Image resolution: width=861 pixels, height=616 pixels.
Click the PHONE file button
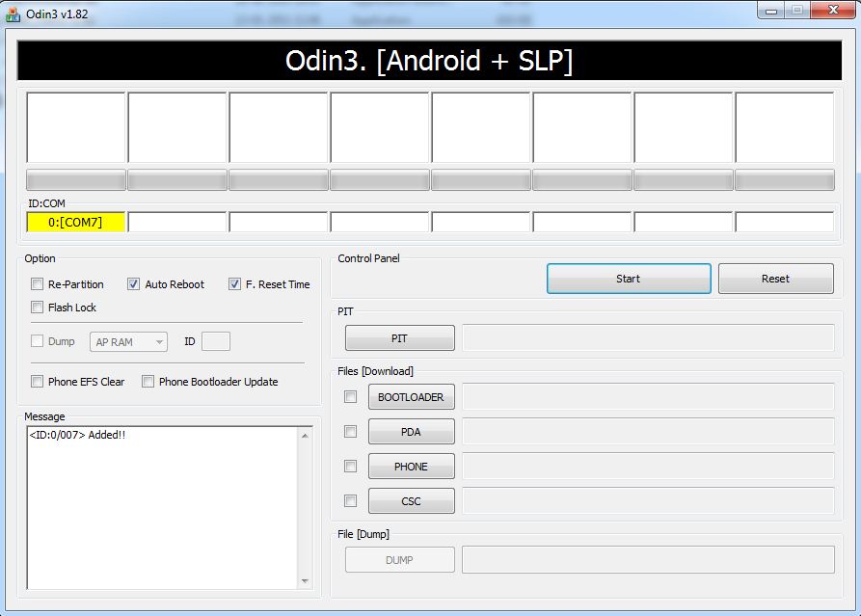411,467
